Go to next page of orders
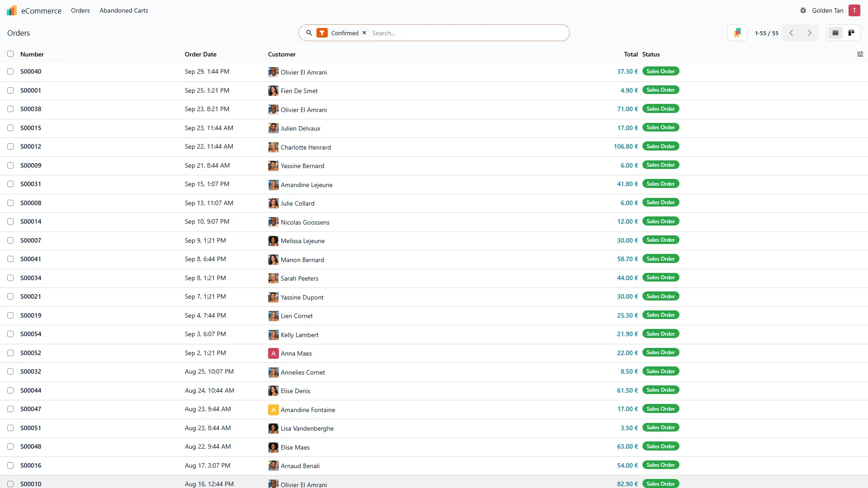 click(810, 33)
